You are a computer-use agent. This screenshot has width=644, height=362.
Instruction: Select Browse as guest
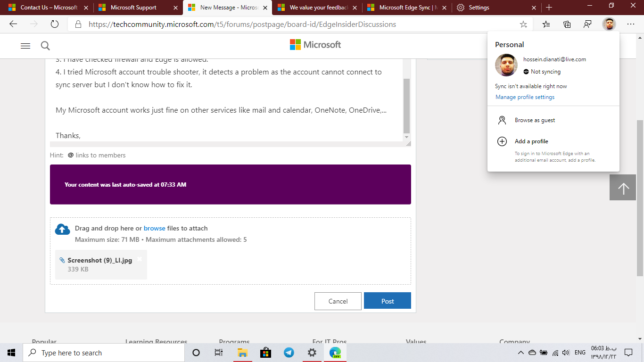pos(553,120)
